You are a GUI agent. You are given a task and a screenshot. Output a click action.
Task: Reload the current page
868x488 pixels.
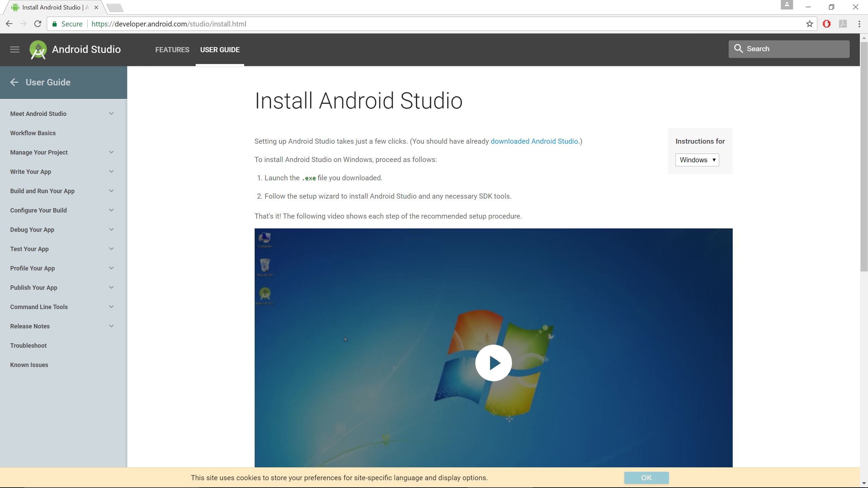click(38, 24)
